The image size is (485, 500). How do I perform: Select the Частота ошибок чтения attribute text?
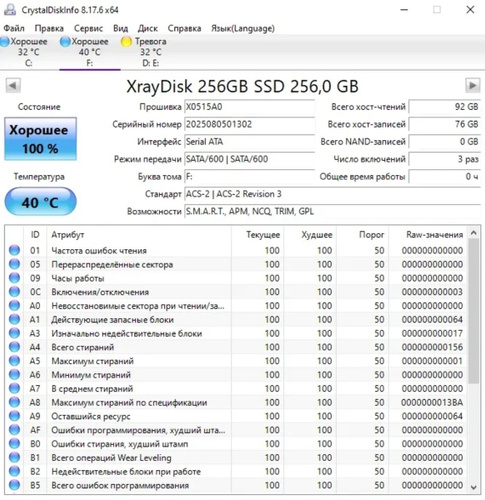(99, 251)
